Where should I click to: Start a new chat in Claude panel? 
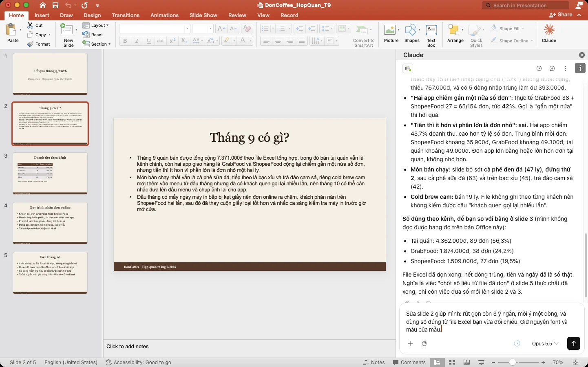coord(552,68)
